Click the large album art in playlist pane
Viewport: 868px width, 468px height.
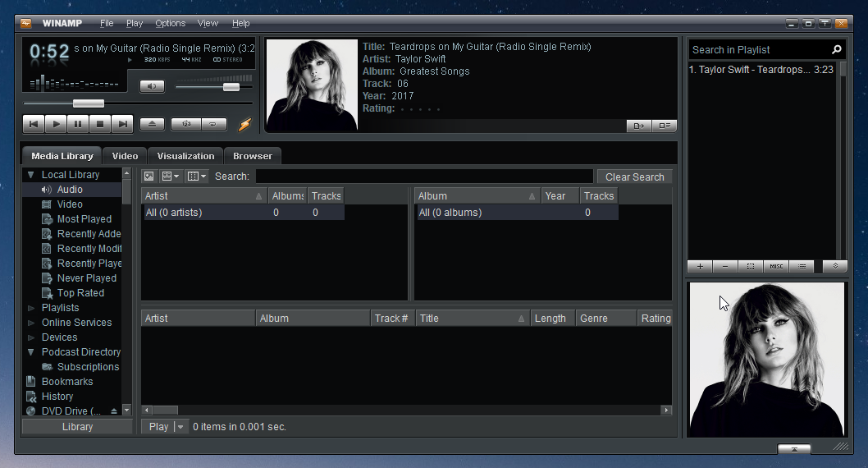[767, 360]
